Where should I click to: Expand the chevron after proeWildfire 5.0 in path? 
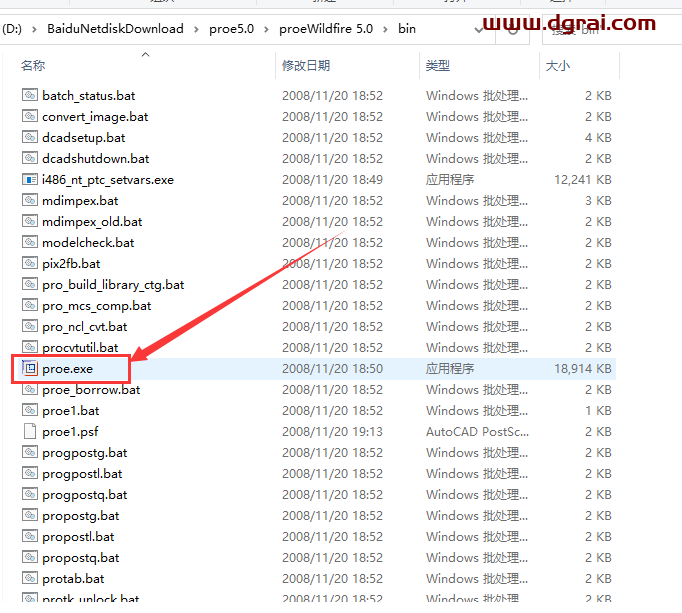click(385, 29)
